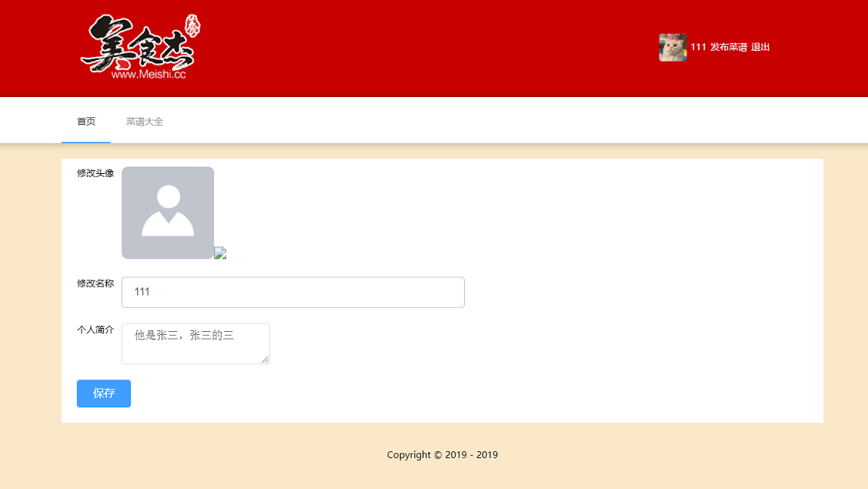
Task: Click the Copyright © 2019 - 2019 footer text
Action: tap(442, 454)
